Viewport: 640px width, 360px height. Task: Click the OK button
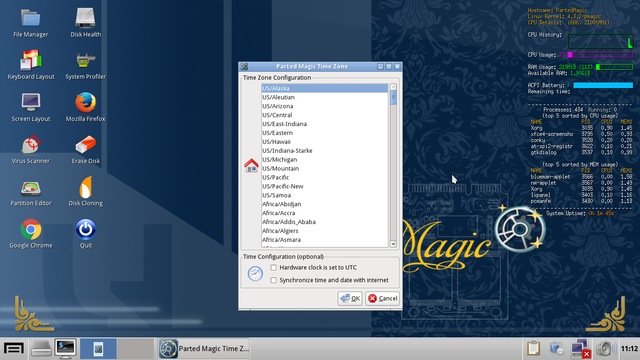pyautogui.click(x=350, y=298)
